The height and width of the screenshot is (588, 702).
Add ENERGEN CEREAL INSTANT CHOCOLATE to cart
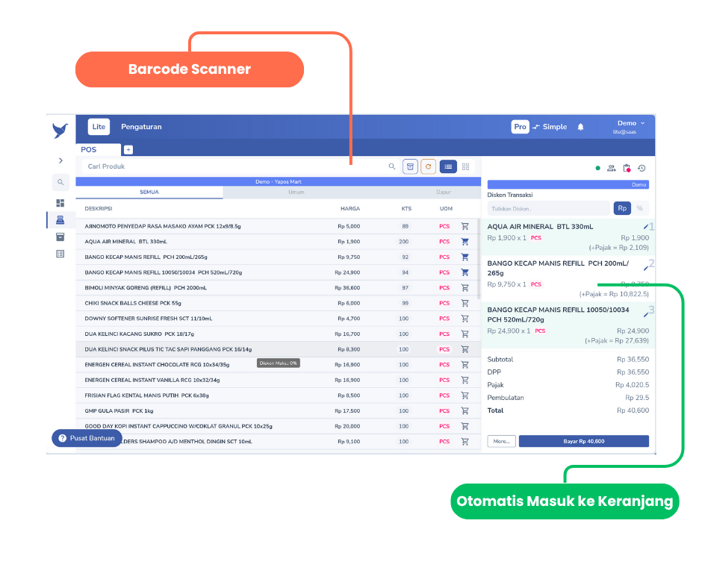(x=465, y=365)
